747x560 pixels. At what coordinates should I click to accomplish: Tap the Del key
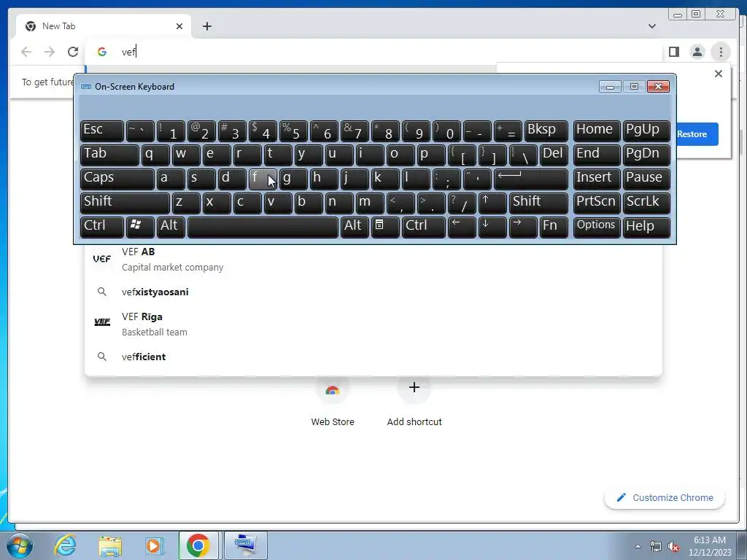(x=554, y=155)
